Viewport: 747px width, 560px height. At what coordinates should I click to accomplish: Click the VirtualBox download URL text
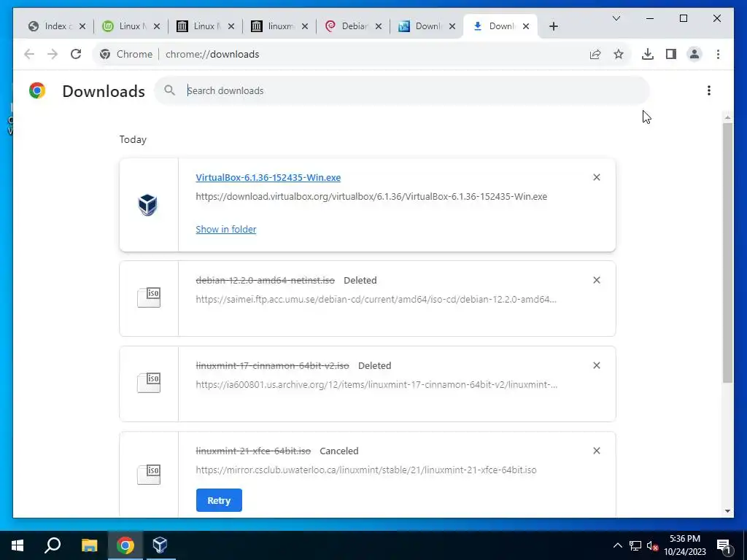coord(371,197)
